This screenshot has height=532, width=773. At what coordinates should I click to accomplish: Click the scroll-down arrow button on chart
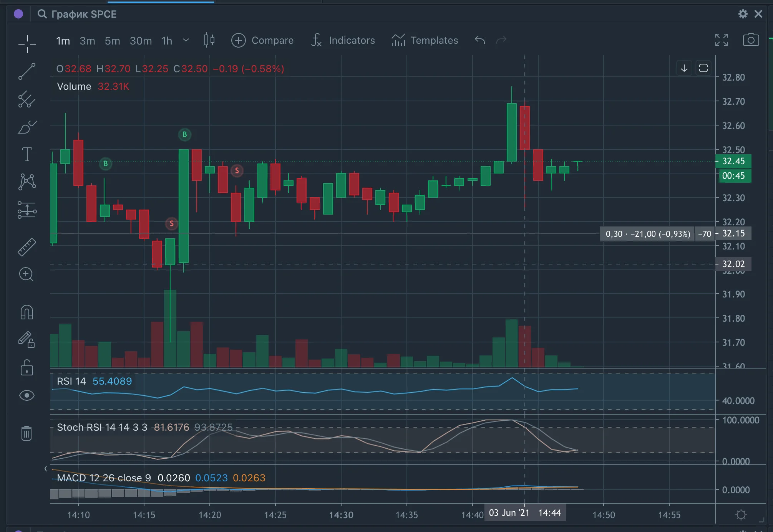click(684, 68)
